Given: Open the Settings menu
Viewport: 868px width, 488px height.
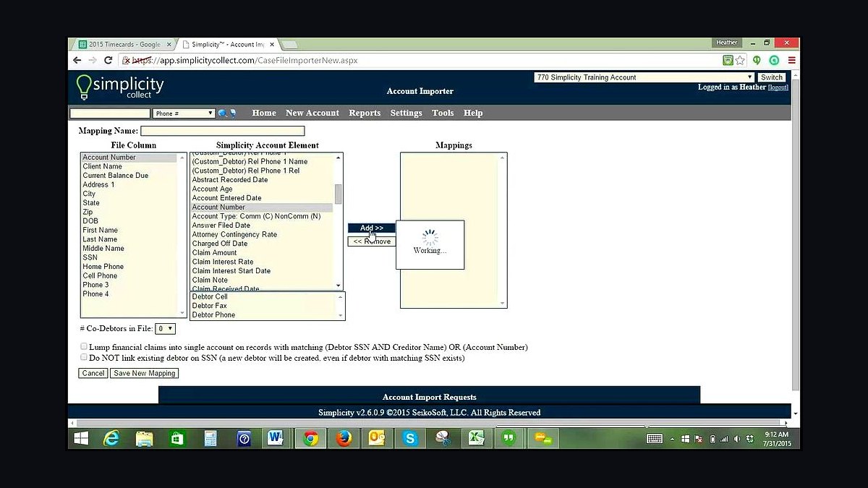Looking at the screenshot, I should 407,113.
